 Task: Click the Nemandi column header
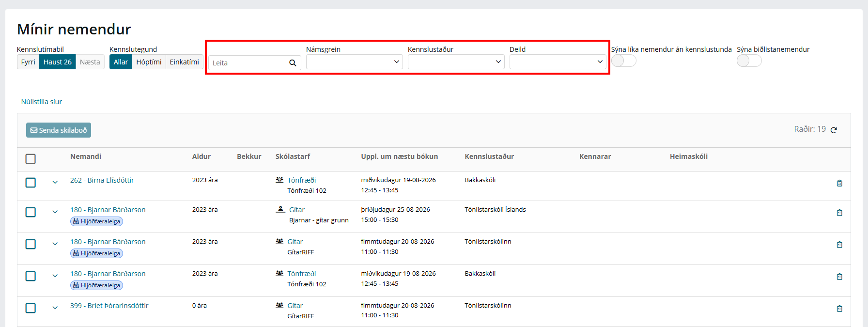pyautogui.click(x=86, y=156)
